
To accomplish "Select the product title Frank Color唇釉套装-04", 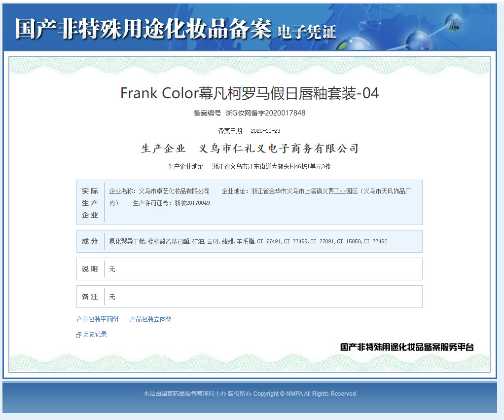I will [250, 93].
